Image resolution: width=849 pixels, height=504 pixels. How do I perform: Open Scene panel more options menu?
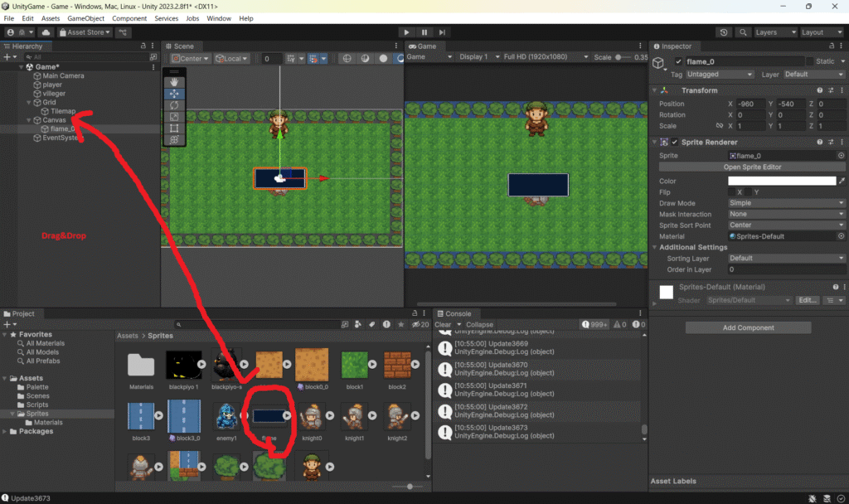pyautogui.click(x=395, y=46)
